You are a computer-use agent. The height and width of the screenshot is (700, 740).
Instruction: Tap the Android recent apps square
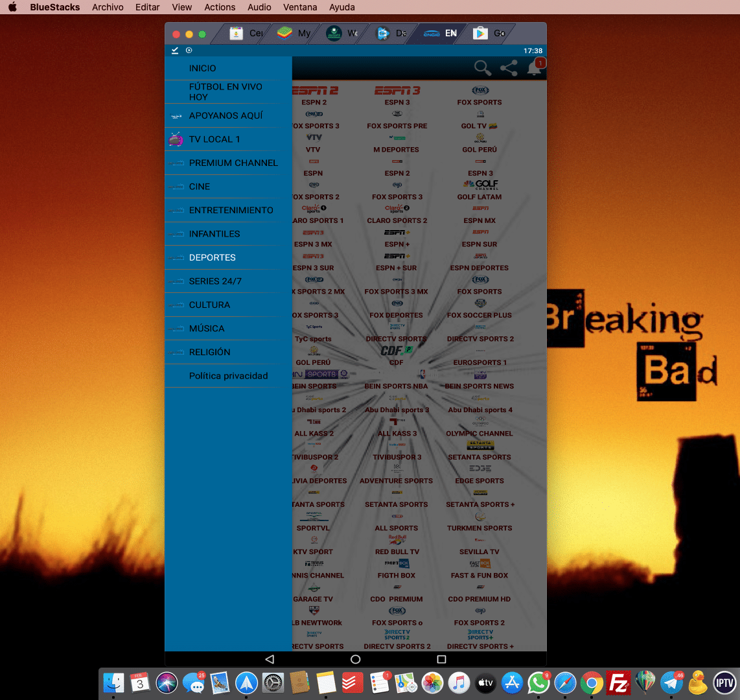point(441,659)
